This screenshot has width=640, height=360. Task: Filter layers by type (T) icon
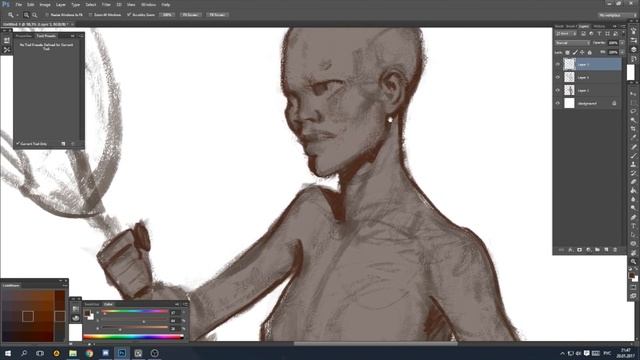[x=599, y=34]
